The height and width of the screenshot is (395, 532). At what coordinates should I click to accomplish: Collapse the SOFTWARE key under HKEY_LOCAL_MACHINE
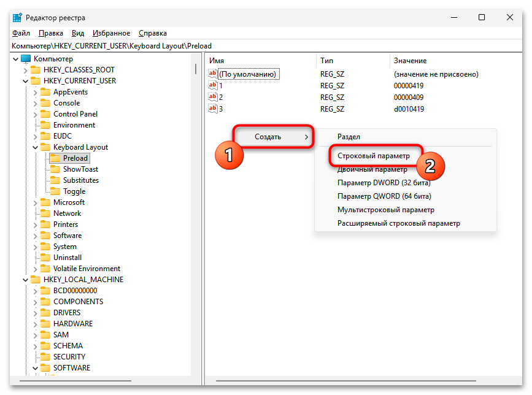pyautogui.click(x=36, y=368)
